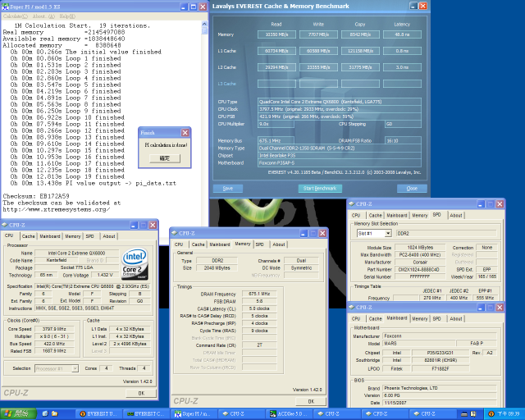
Task: Switch to the EVEREST C.. taskbar item
Action: [146, 414]
